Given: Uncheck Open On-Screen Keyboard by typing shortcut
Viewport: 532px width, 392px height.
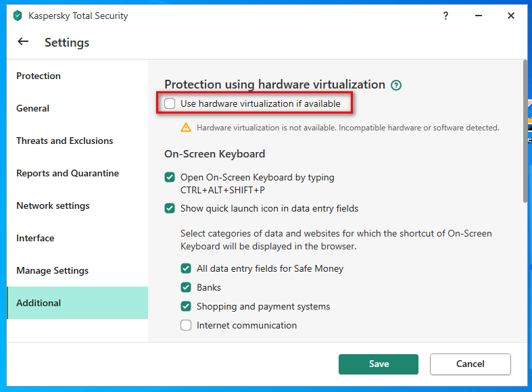Looking at the screenshot, I should (x=170, y=178).
